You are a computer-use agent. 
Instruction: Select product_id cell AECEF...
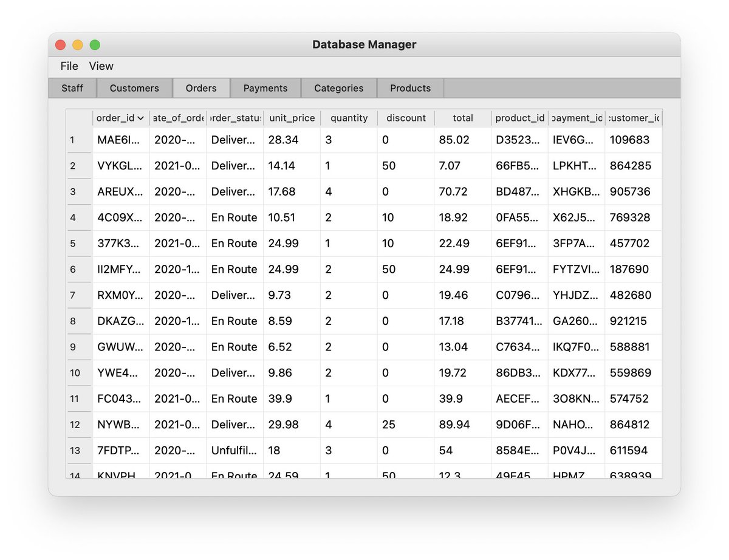coord(520,399)
